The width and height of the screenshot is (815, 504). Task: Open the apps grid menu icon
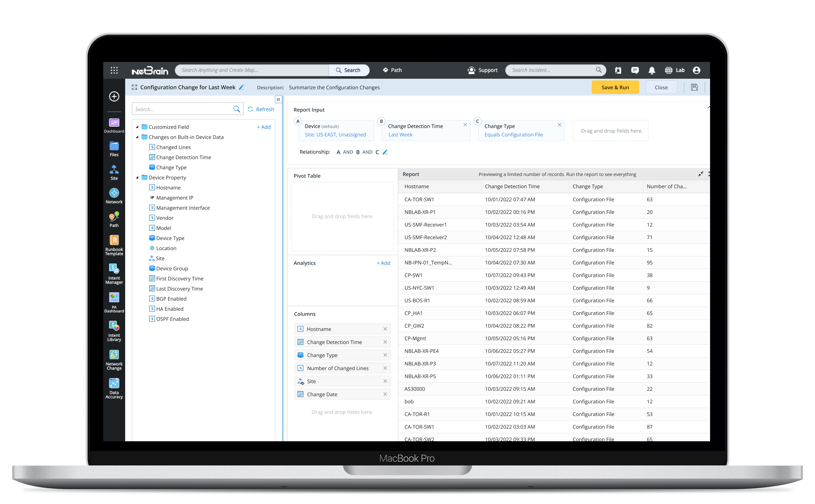tap(114, 70)
